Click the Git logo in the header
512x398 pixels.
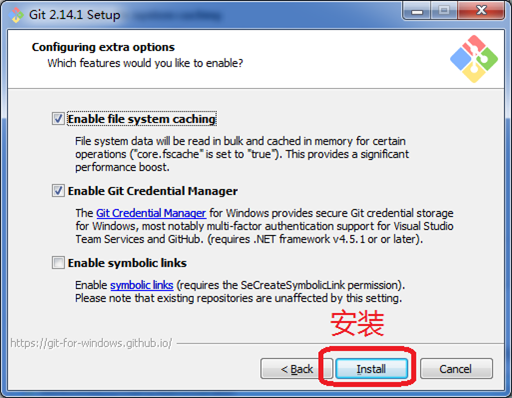point(474,59)
